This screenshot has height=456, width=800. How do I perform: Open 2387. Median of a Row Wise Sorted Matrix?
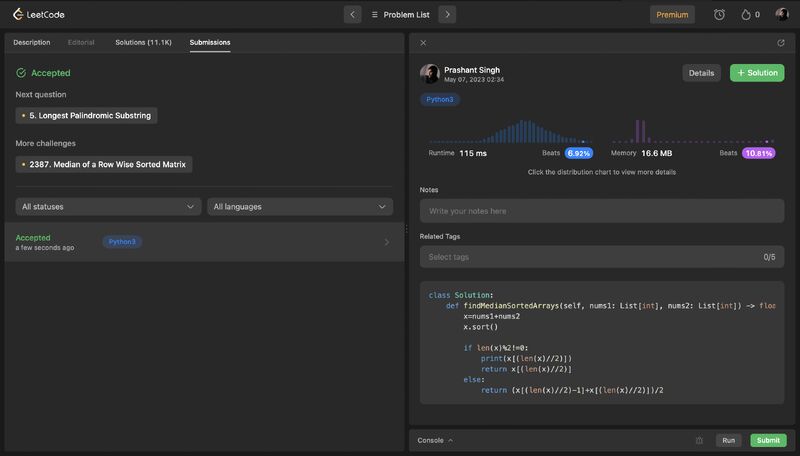point(104,164)
